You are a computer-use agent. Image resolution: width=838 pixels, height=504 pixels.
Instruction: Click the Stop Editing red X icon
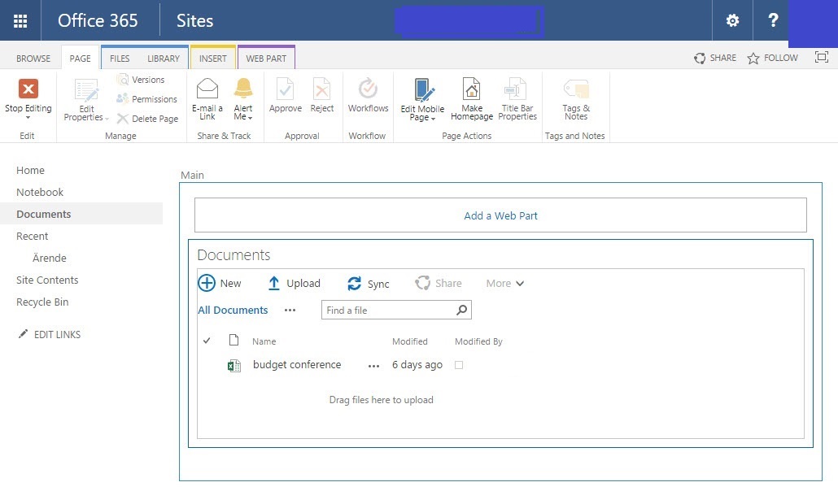click(28, 89)
